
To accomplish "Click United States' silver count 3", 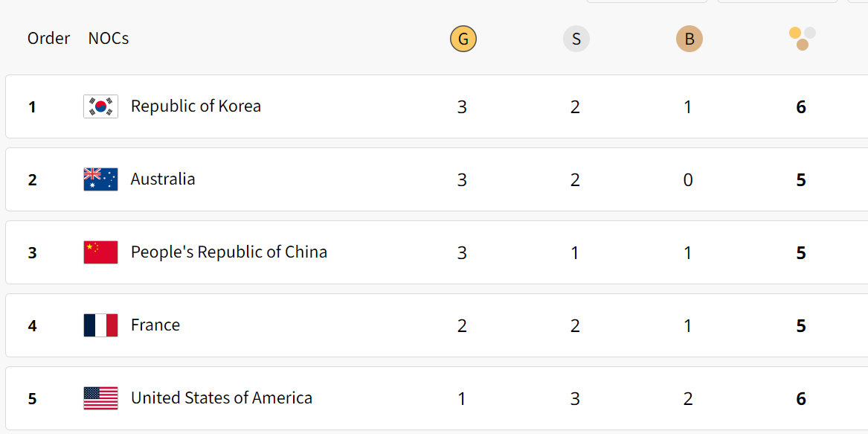I will 575,399.
